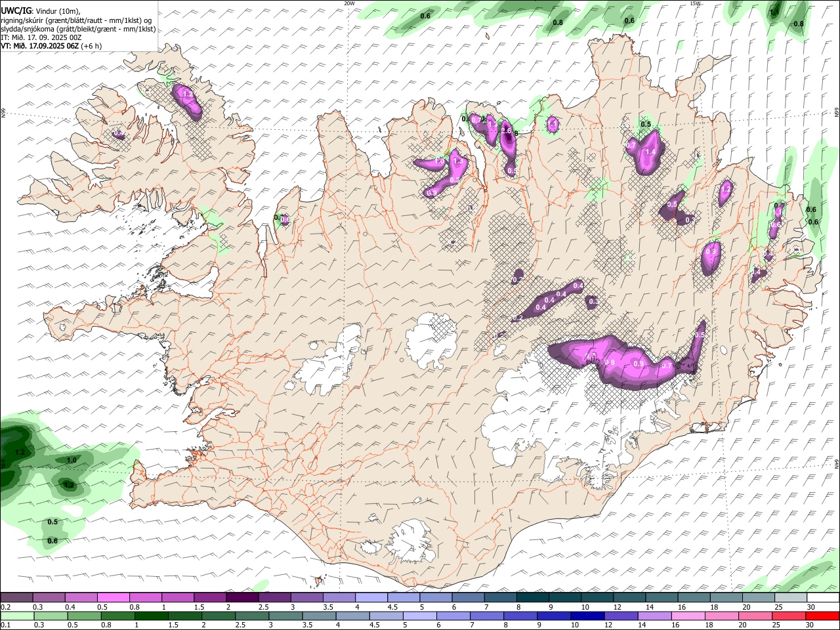This screenshot has width=840, height=630.
Task: Click the light gray 25–30 swatch, upper legend row
Action: point(791,598)
